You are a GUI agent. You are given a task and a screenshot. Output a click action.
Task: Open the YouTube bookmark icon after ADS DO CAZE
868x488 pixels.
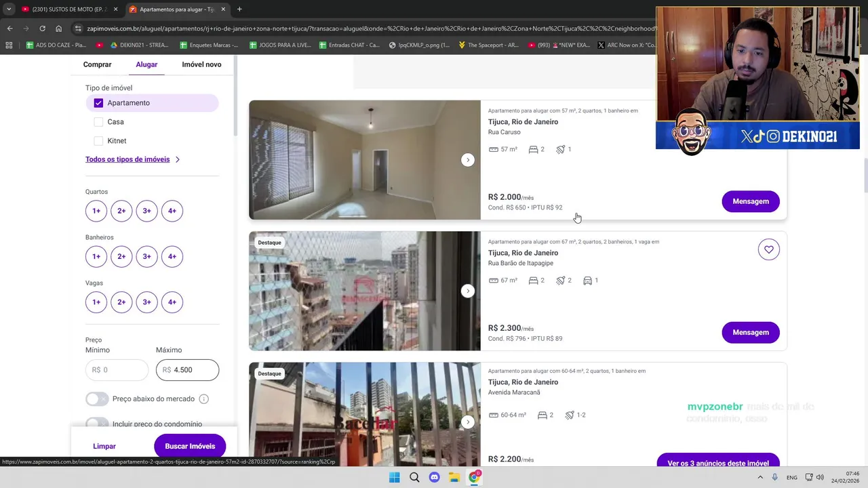pyautogui.click(x=100, y=45)
